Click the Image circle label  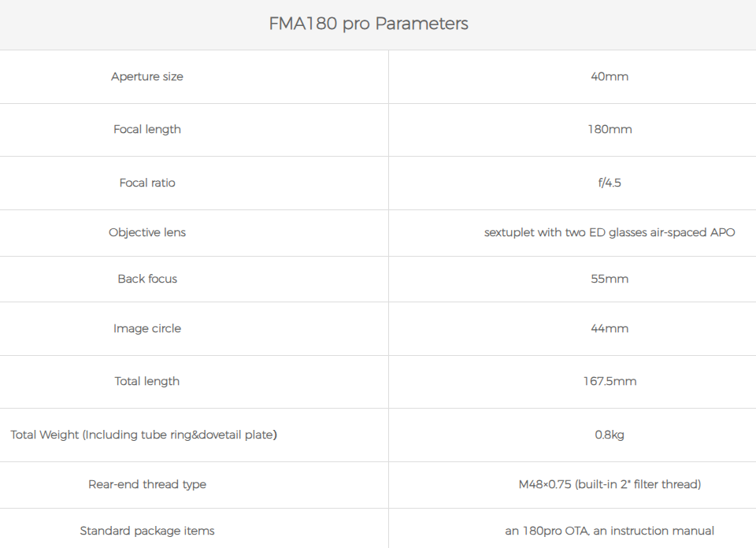tap(147, 328)
